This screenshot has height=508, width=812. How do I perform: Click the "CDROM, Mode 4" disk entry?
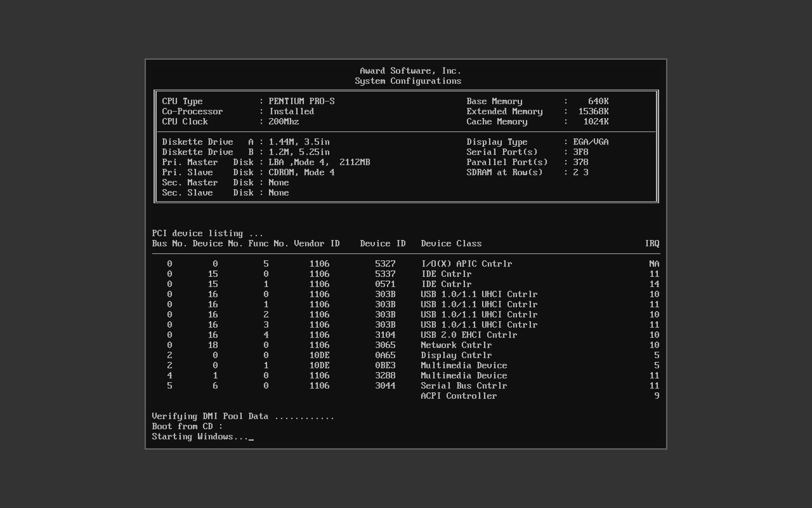tap(301, 172)
